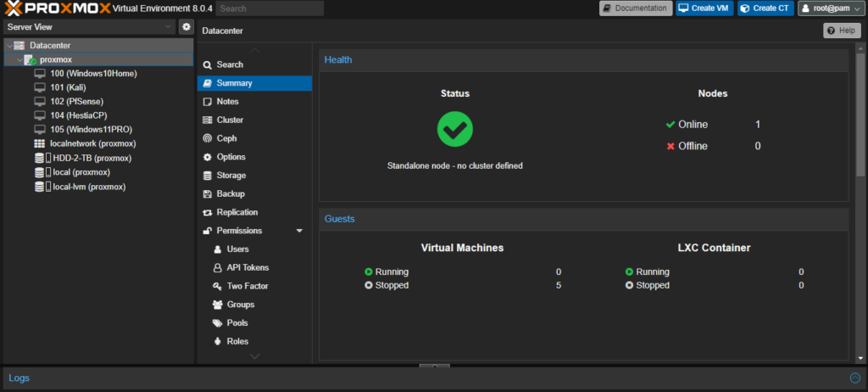Click the localnetwork grid icon
Image resolution: width=868 pixels, height=392 pixels.
pyautogui.click(x=40, y=144)
